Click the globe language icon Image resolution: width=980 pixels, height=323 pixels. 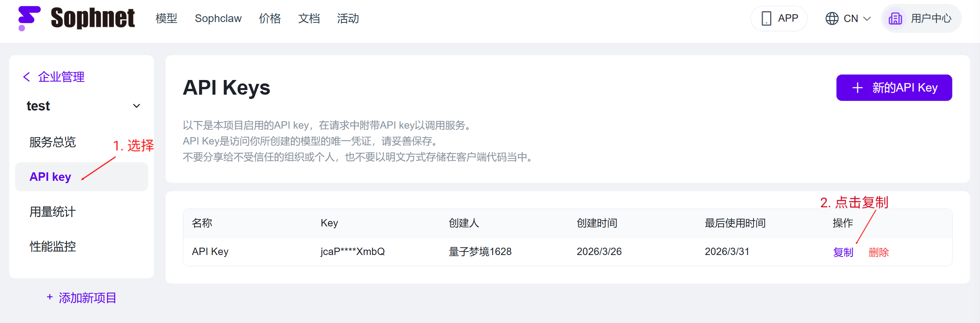click(x=831, y=19)
